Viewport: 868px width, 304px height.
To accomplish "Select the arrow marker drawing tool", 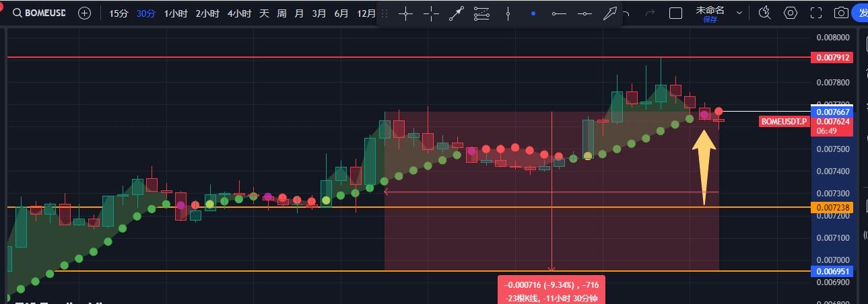I will pos(609,13).
